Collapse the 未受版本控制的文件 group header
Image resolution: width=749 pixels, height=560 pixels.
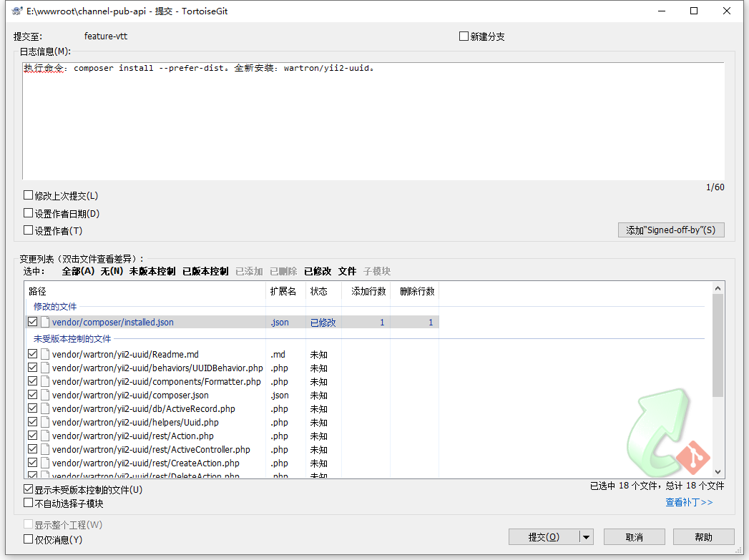click(x=72, y=338)
